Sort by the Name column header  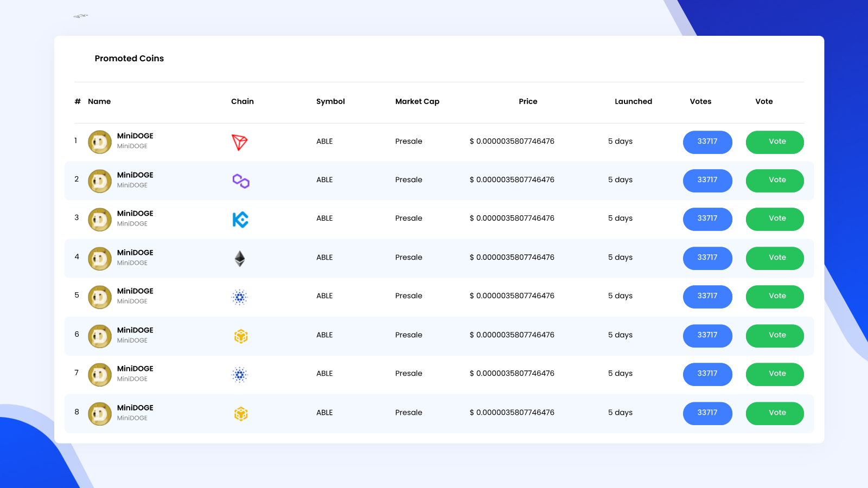click(x=99, y=101)
